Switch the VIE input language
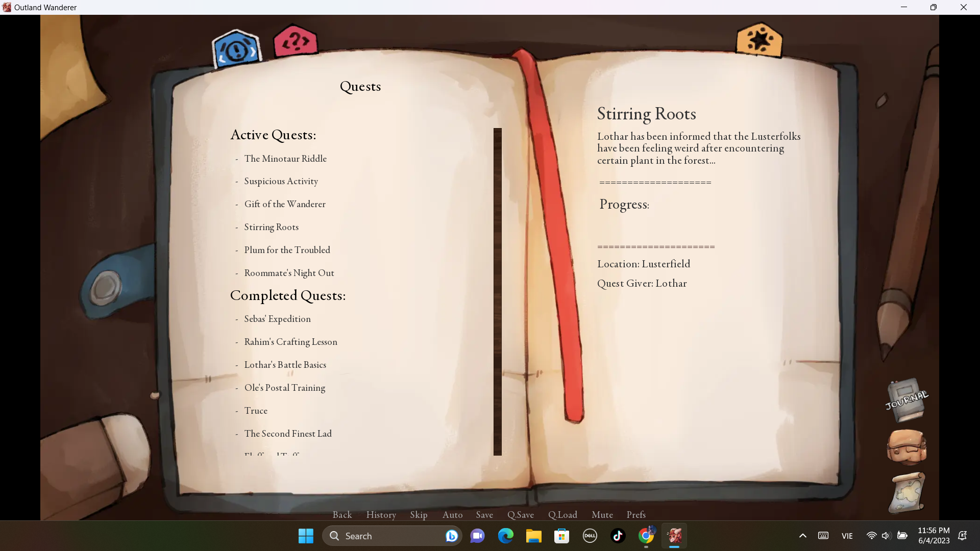This screenshot has height=551, width=980. (847, 536)
